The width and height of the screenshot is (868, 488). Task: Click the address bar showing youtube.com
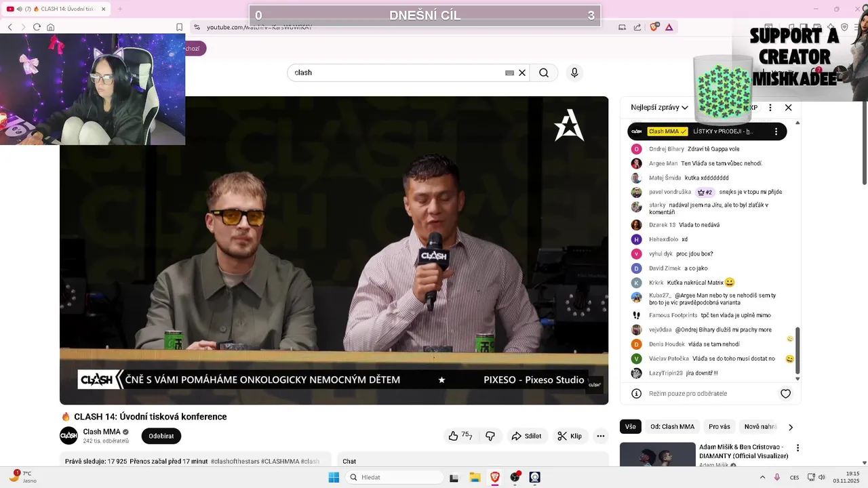click(400, 27)
